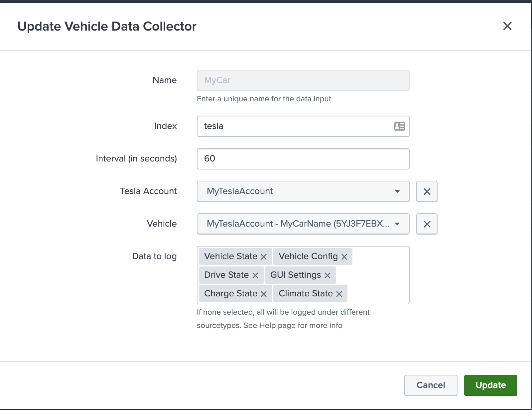Image resolution: width=532 pixels, height=410 pixels.
Task: Click the Drive State tag label
Action: tap(226, 275)
